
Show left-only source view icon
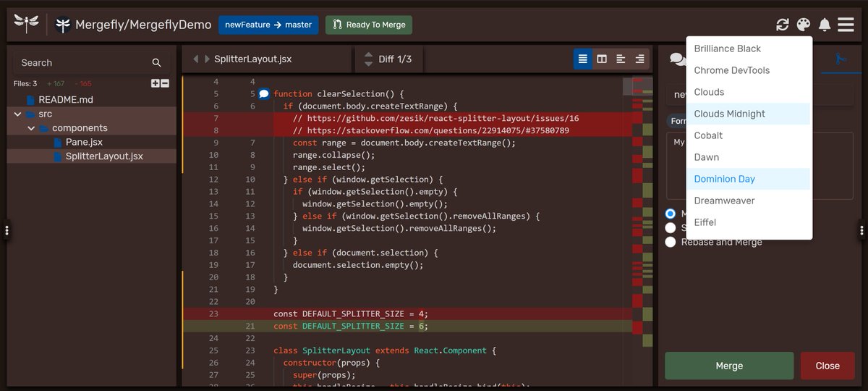(621, 59)
